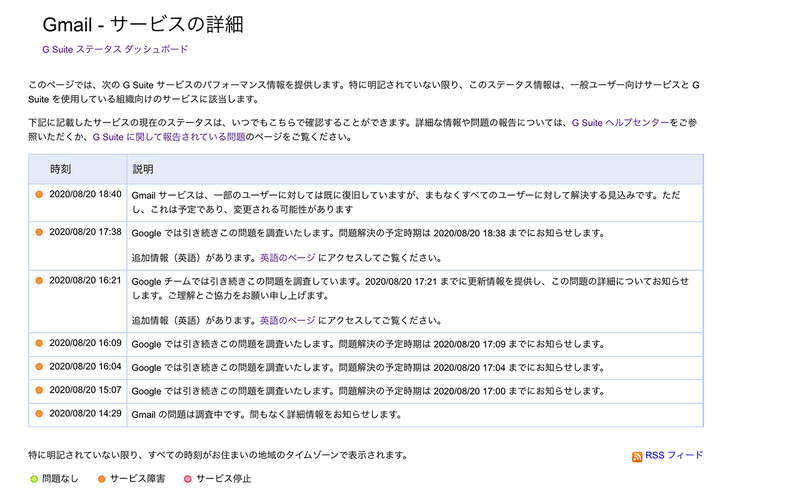Click the orange status dot for 17:38

click(x=39, y=232)
